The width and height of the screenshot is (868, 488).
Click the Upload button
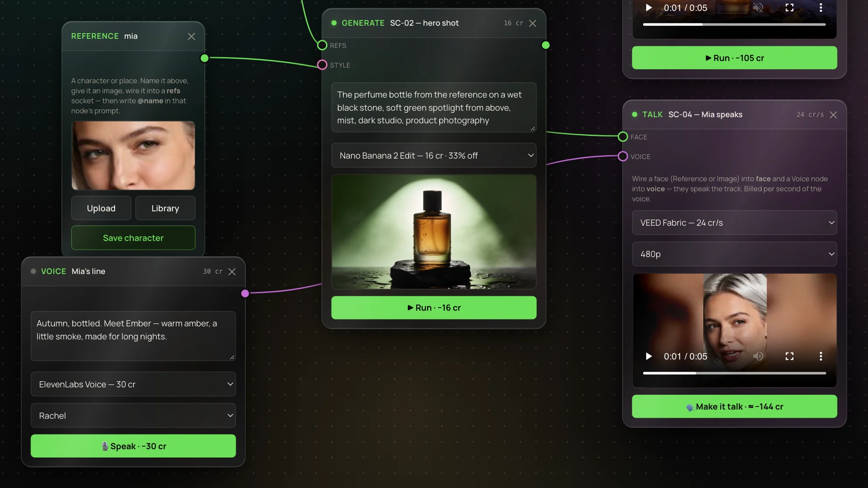(101, 208)
